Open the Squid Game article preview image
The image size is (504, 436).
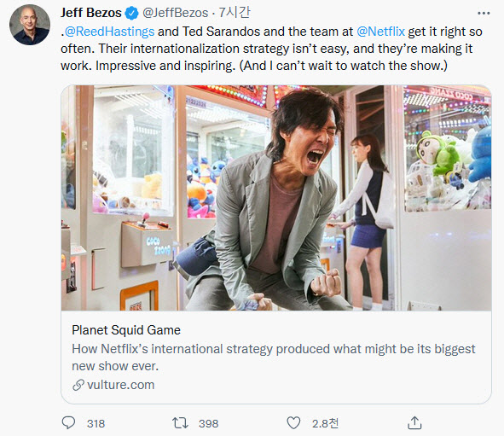(x=276, y=198)
